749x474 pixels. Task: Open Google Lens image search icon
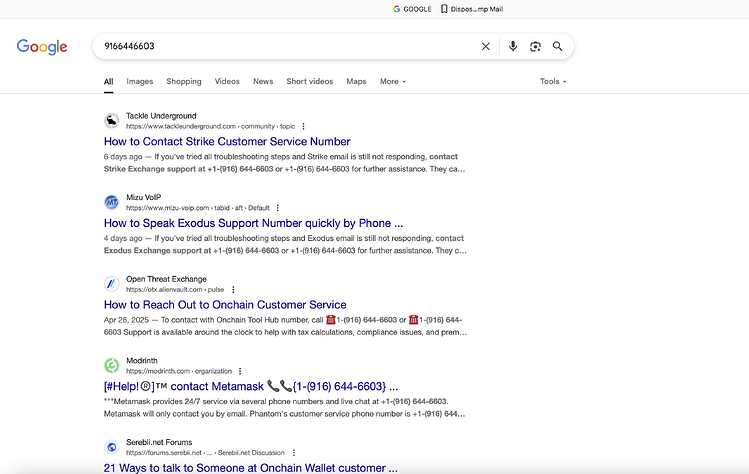pyautogui.click(x=535, y=46)
